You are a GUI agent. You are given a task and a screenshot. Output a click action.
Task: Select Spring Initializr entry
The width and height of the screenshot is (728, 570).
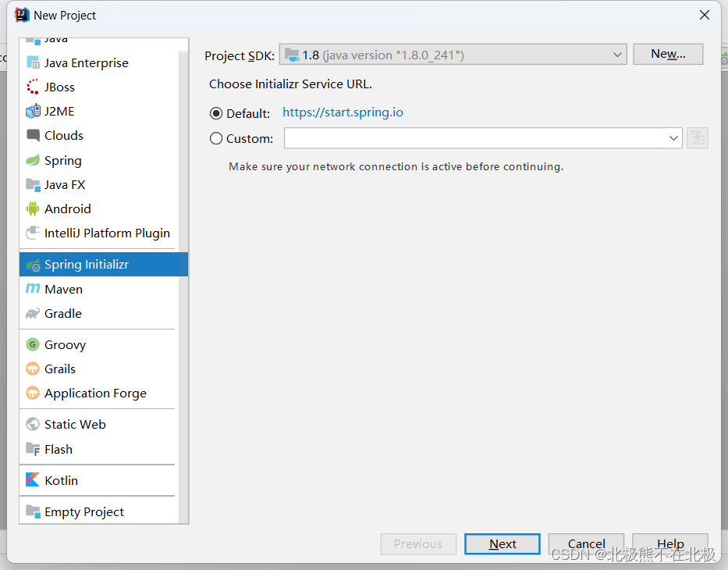pos(104,265)
